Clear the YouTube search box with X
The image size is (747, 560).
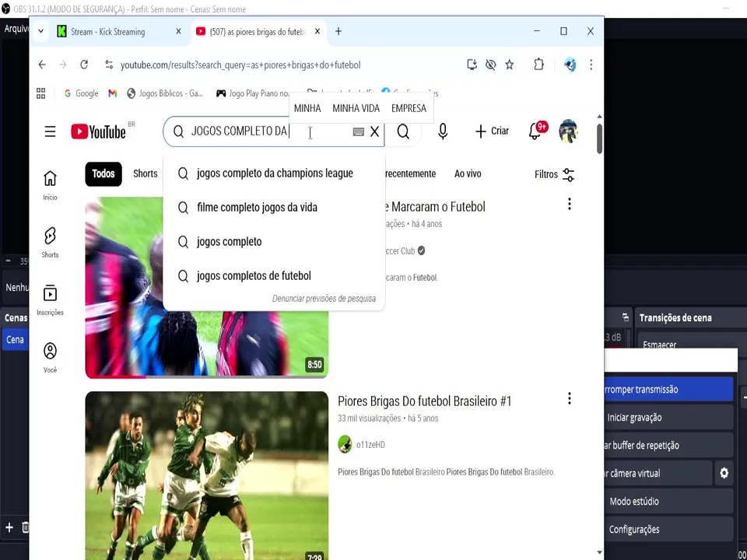(375, 131)
